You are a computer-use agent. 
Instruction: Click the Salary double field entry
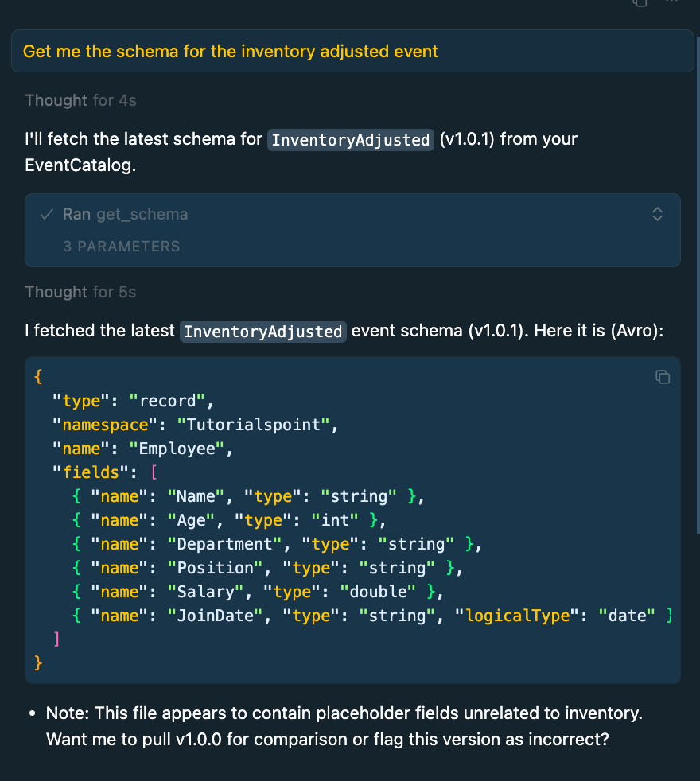coord(262,591)
